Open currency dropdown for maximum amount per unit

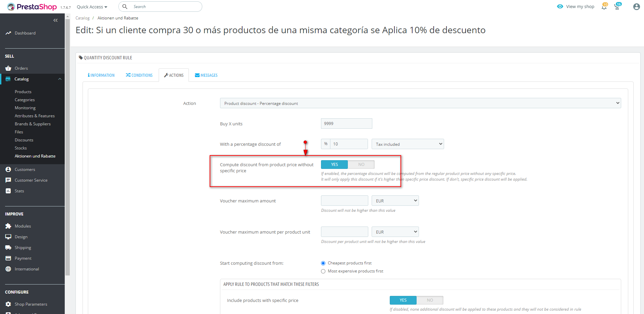point(395,232)
